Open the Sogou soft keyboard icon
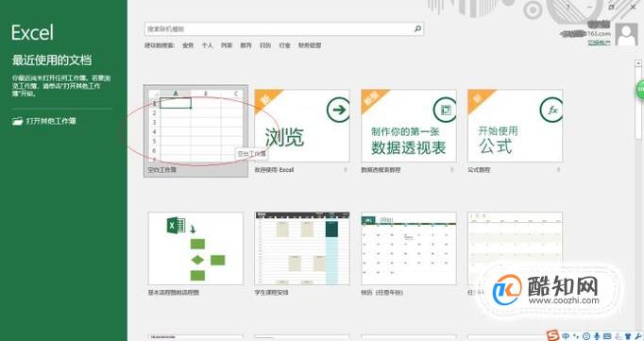 (607, 336)
